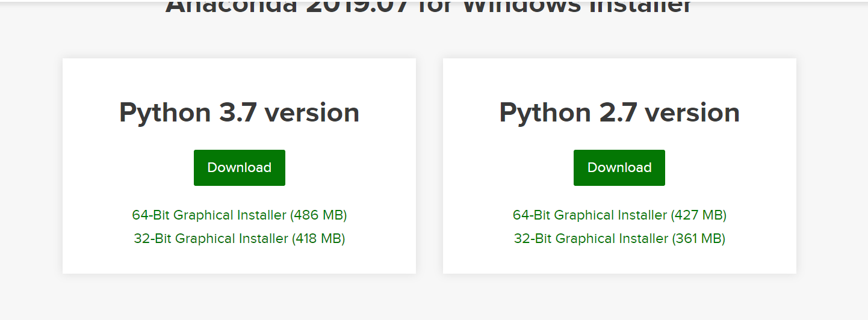
Task: Click the Anaconda 2019.07 Windows Installer title
Action: tap(429, 6)
